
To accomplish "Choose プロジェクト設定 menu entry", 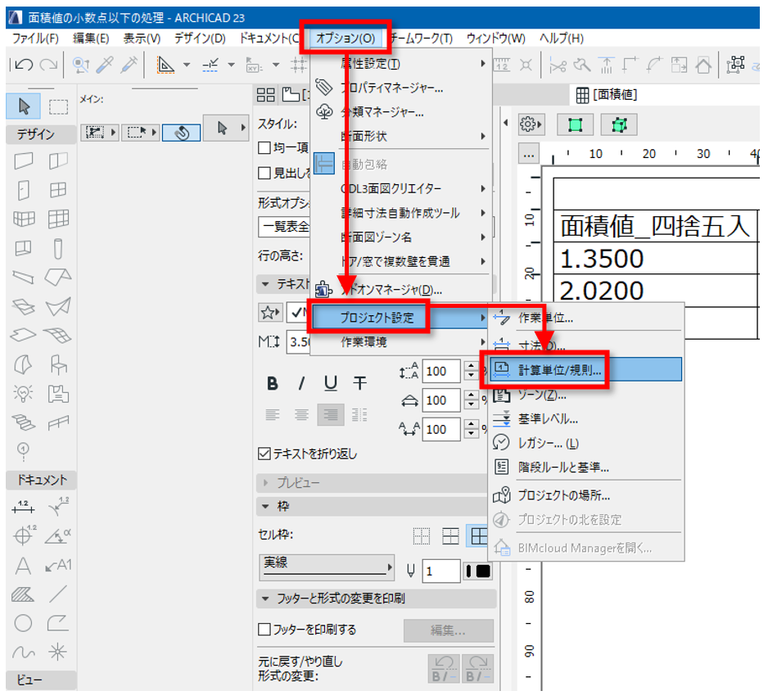I will (401, 318).
